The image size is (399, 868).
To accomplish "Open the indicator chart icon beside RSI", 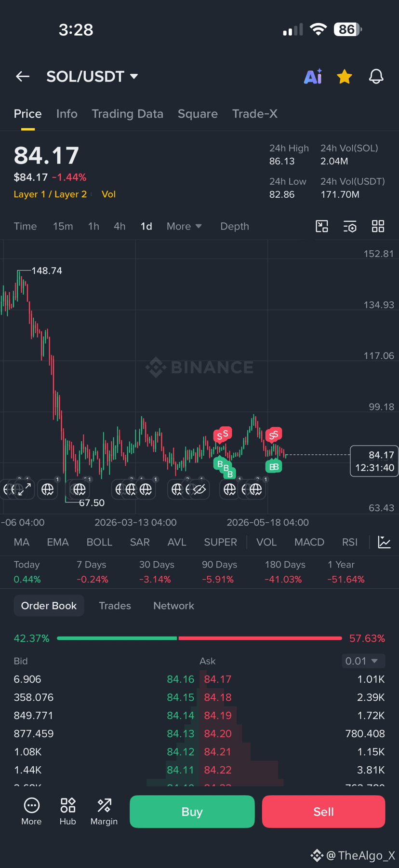I will click(384, 542).
